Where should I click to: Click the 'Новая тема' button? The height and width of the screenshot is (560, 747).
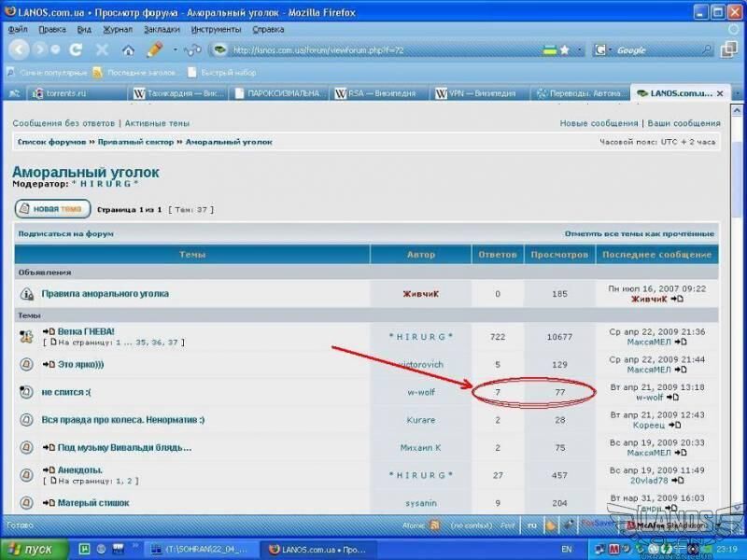click(52, 209)
